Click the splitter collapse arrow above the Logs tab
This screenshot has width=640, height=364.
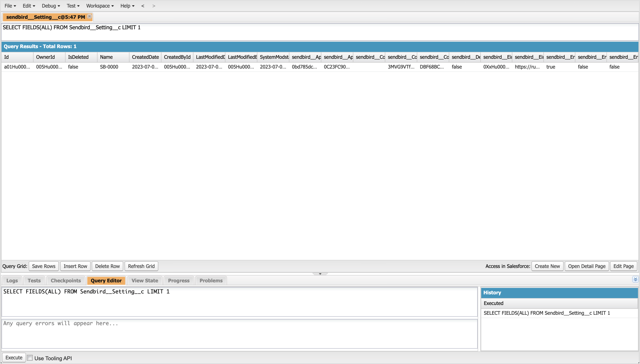point(320,274)
